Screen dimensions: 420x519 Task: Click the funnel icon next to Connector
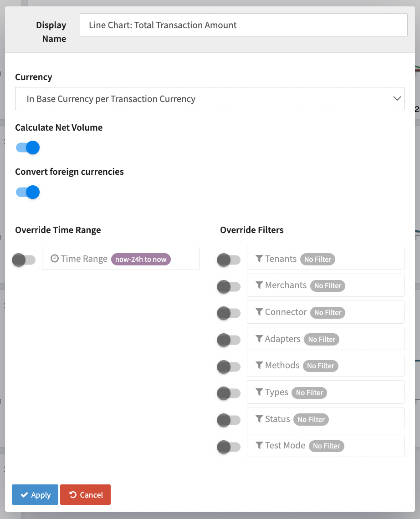[259, 312]
